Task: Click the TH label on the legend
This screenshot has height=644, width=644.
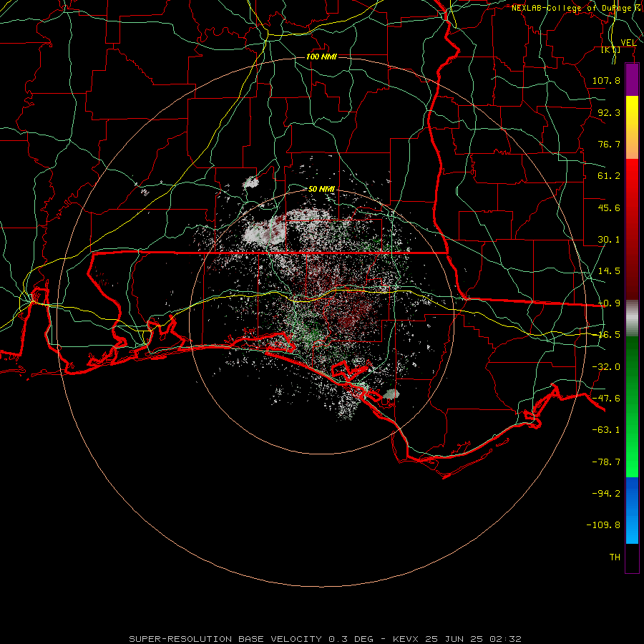Action: click(615, 557)
